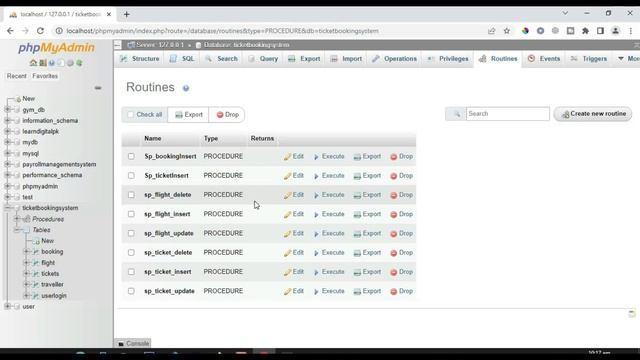
Task: Expand the Procedures tree node
Action: [x=17, y=219]
